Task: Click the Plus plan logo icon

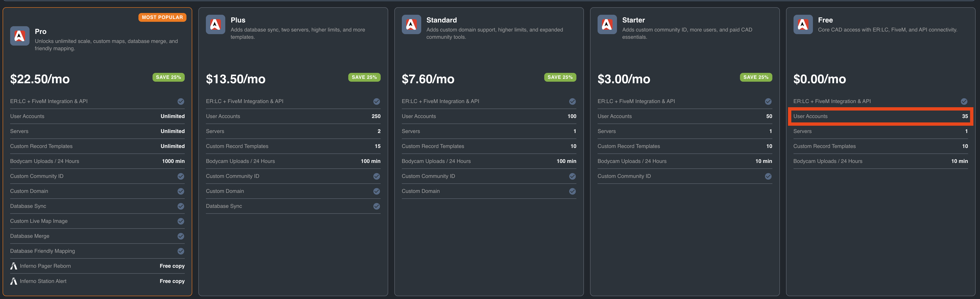Action: [215, 24]
